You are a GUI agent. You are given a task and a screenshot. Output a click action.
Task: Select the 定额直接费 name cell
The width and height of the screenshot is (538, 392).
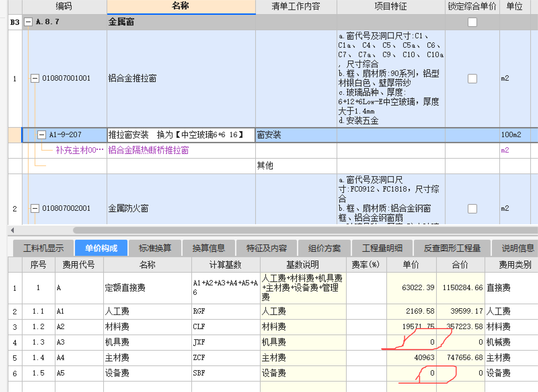[x=148, y=288]
